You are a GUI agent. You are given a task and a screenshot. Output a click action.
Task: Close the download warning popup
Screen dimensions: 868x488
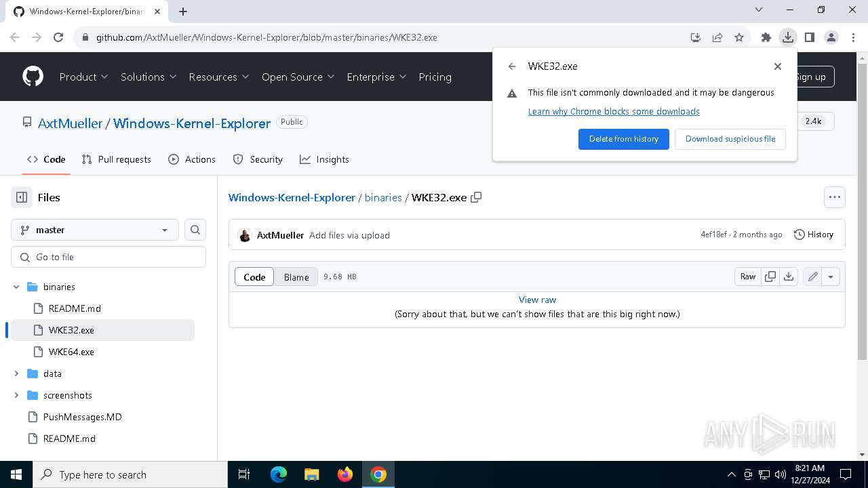click(x=778, y=66)
